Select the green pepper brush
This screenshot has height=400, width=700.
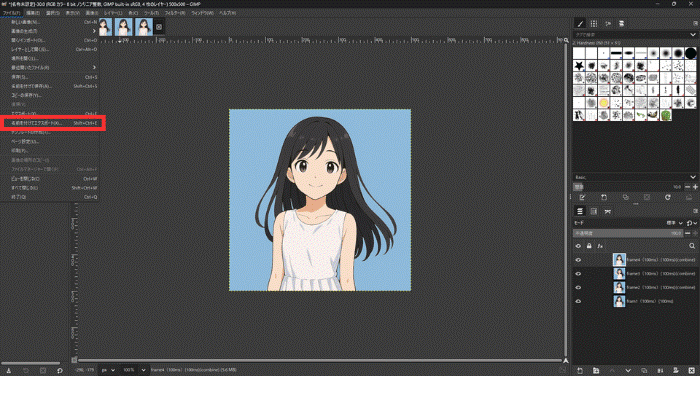pyautogui.click(x=666, y=116)
